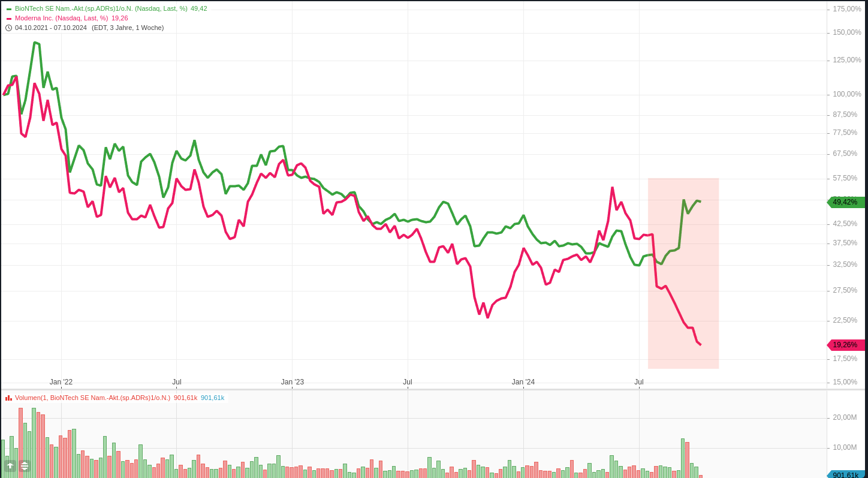Click the 20,00M label on volume axis
868x478 pixels.
845,417
